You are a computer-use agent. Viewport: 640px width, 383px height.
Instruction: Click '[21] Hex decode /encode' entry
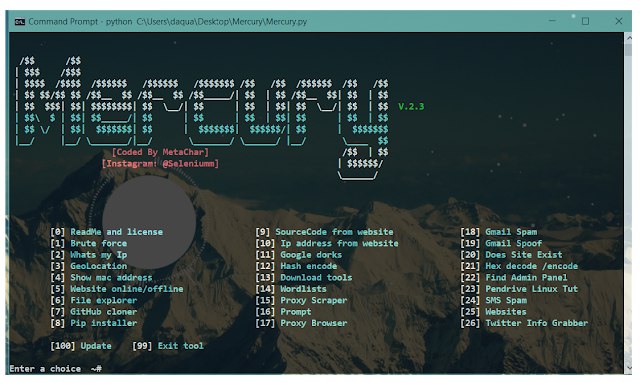[519, 266]
